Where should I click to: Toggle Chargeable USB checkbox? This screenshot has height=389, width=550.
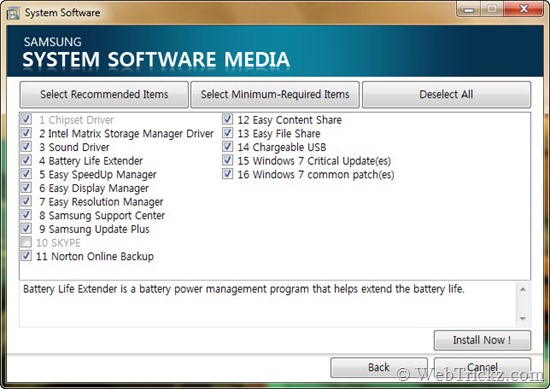tap(227, 147)
